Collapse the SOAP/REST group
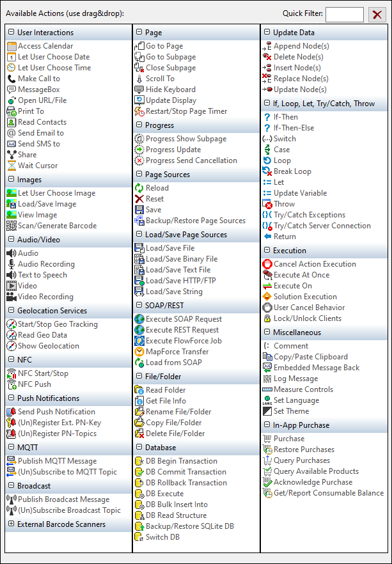The width and height of the screenshot is (392, 564). point(139,306)
